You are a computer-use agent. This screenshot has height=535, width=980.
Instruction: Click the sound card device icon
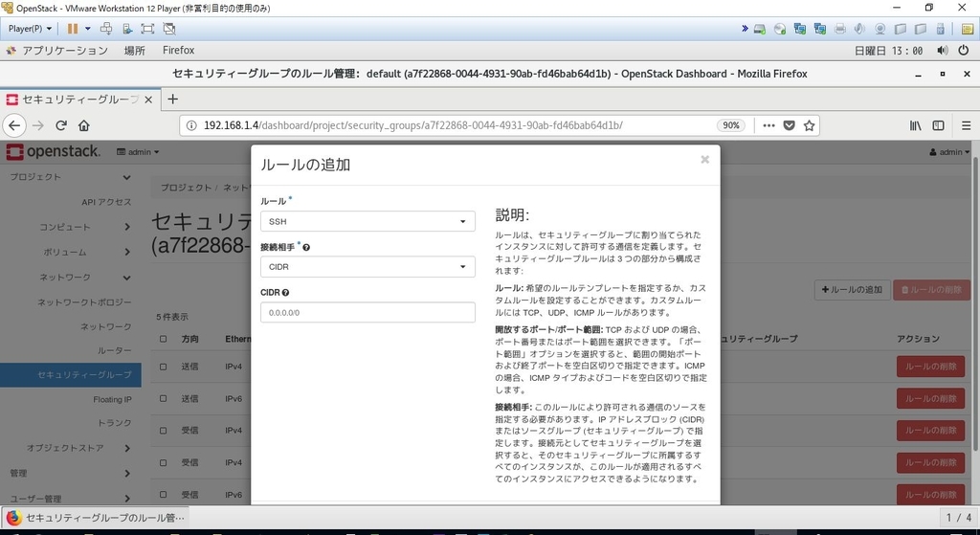(x=860, y=29)
